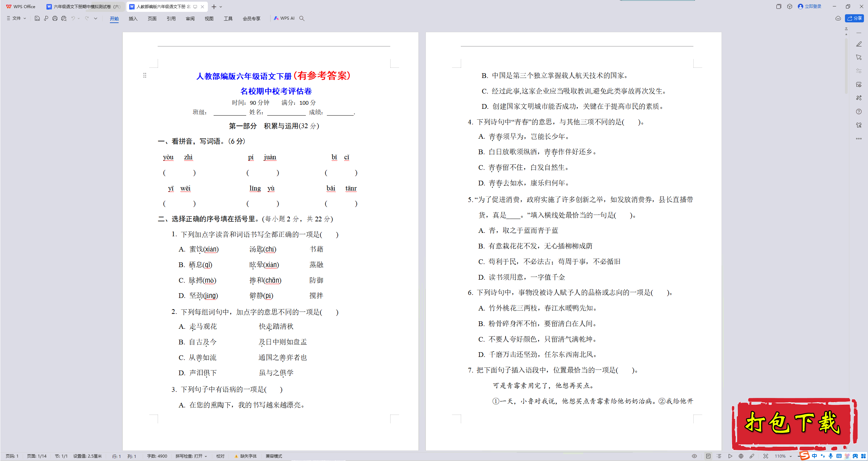Expand the Undo history dropdown arrow
The height and width of the screenshot is (461, 868).
[x=79, y=18]
